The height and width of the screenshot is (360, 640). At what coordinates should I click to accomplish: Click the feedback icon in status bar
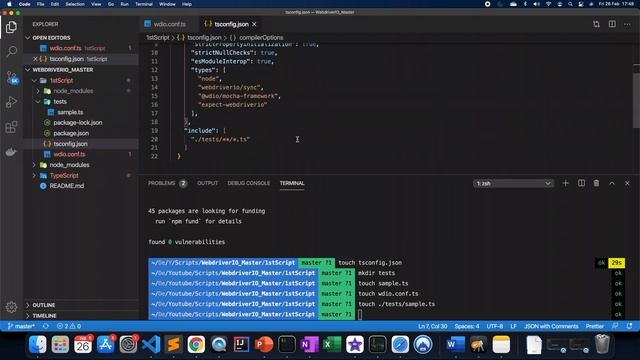(x=615, y=326)
